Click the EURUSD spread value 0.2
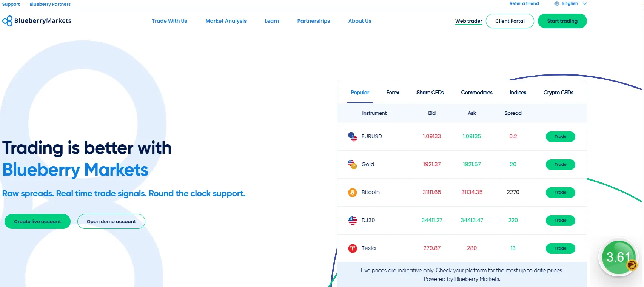The width and height of the screenshot is (644, 287). point(513,136)
